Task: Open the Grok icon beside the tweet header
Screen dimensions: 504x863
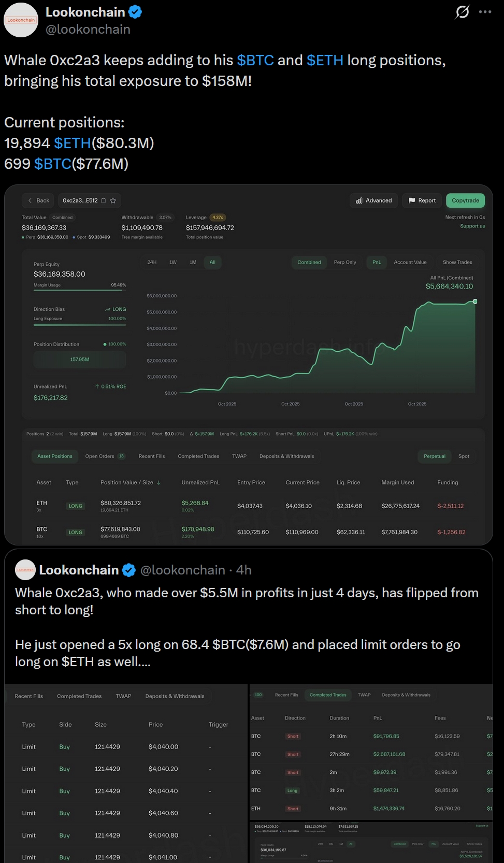Action: pyautogui.click(x=462, y=12)
